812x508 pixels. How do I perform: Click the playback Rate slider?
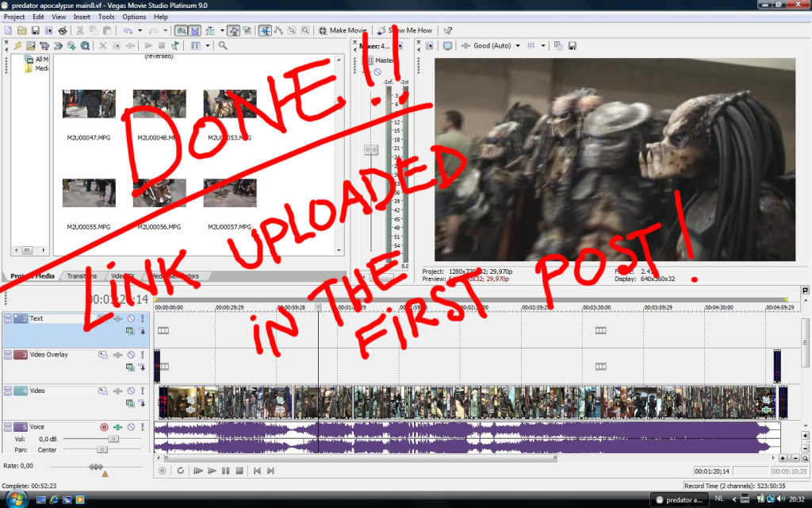point(96,467)
